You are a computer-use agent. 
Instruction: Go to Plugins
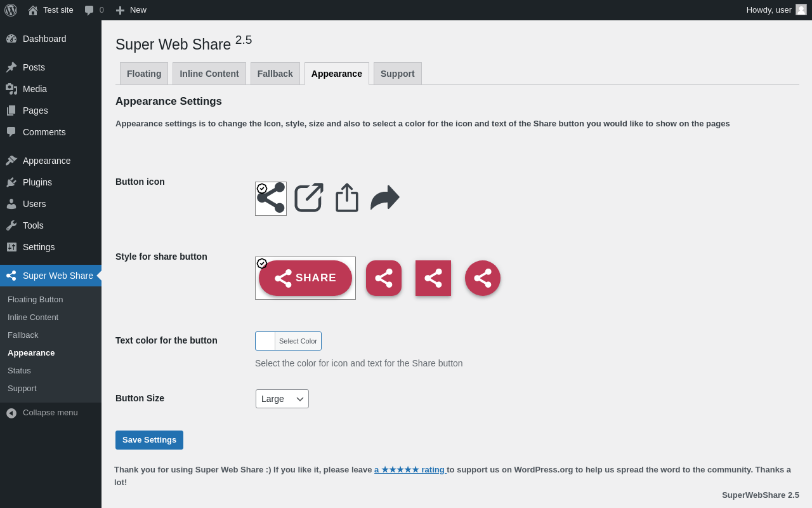(51, 182)
